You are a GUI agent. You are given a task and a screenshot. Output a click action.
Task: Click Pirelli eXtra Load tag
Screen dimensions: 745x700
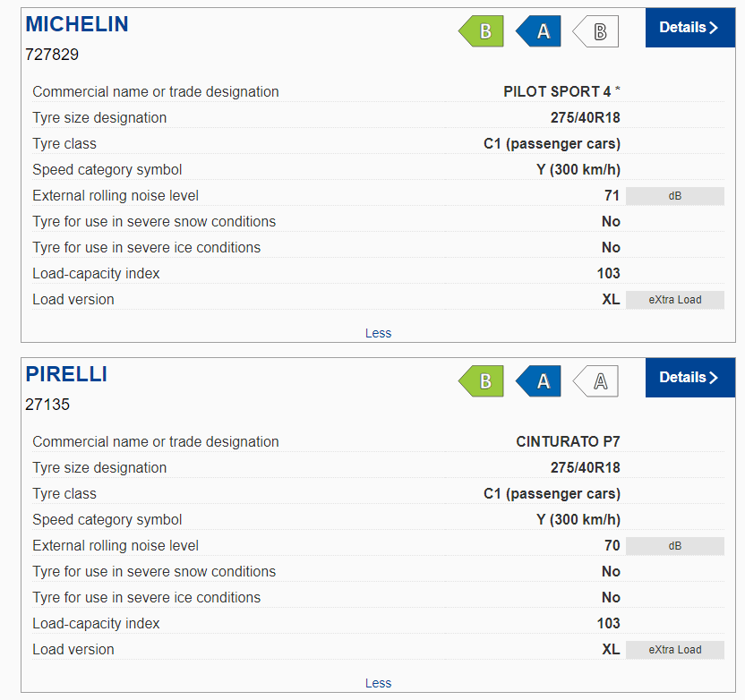coord(674,650)
